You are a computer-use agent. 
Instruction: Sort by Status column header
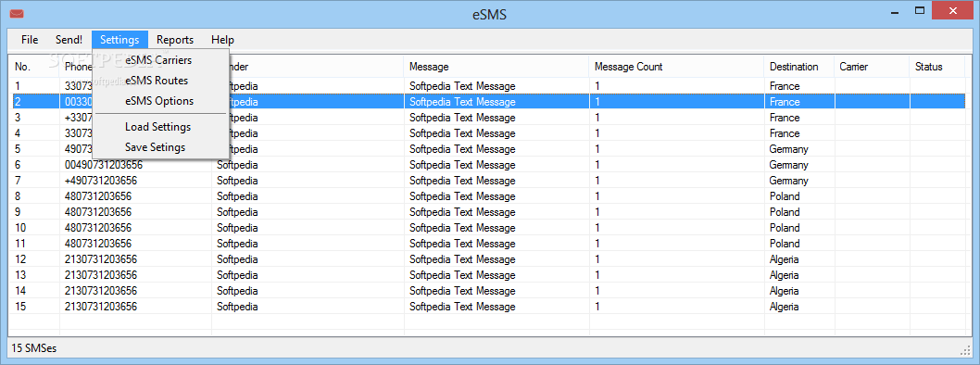936,67
